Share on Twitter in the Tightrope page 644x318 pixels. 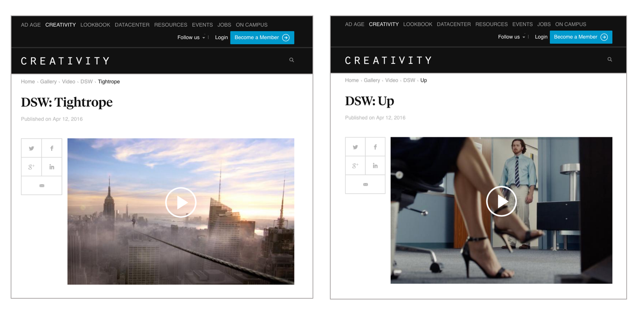coord(32,148)
